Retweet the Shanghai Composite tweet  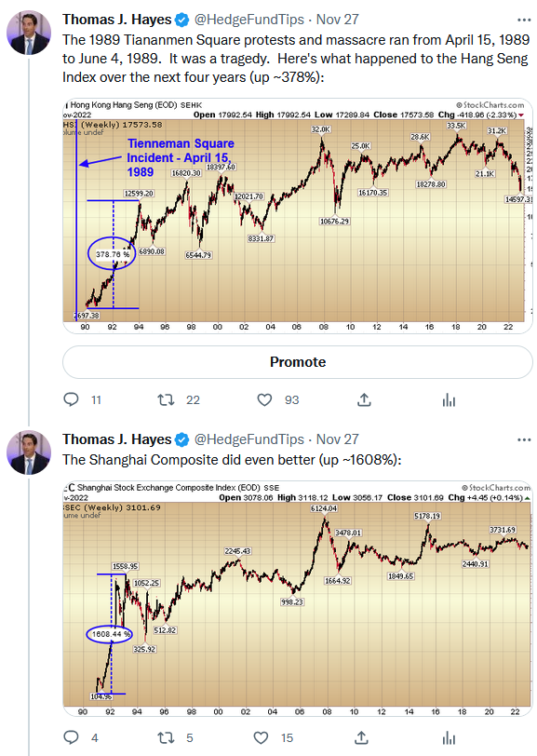tap(167, 737)
